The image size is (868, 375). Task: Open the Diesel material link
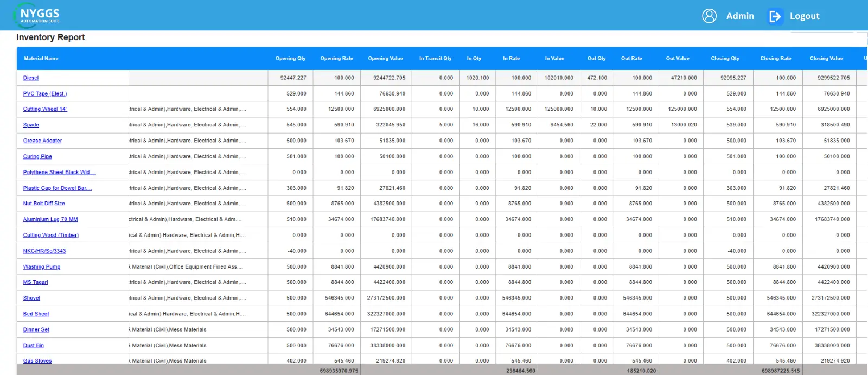[x=31, y=78]
